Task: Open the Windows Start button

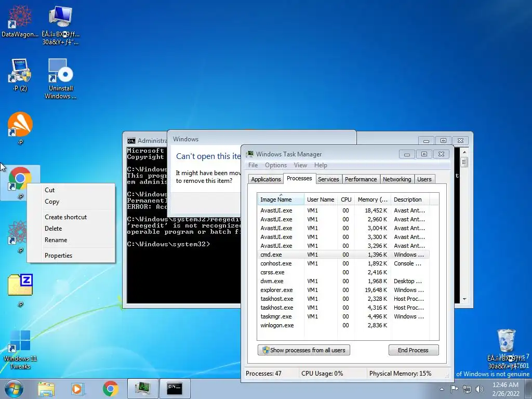Action: [x=14, y=389]
